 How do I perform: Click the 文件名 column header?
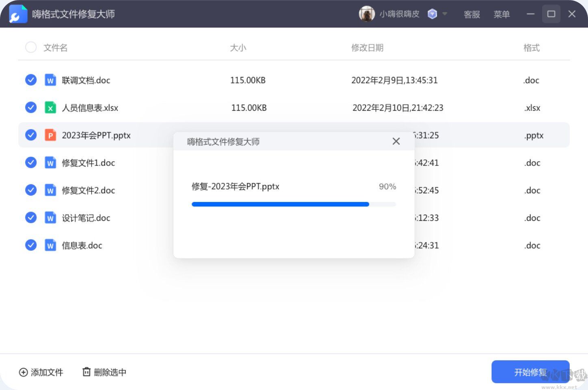(x=55, y=48)
